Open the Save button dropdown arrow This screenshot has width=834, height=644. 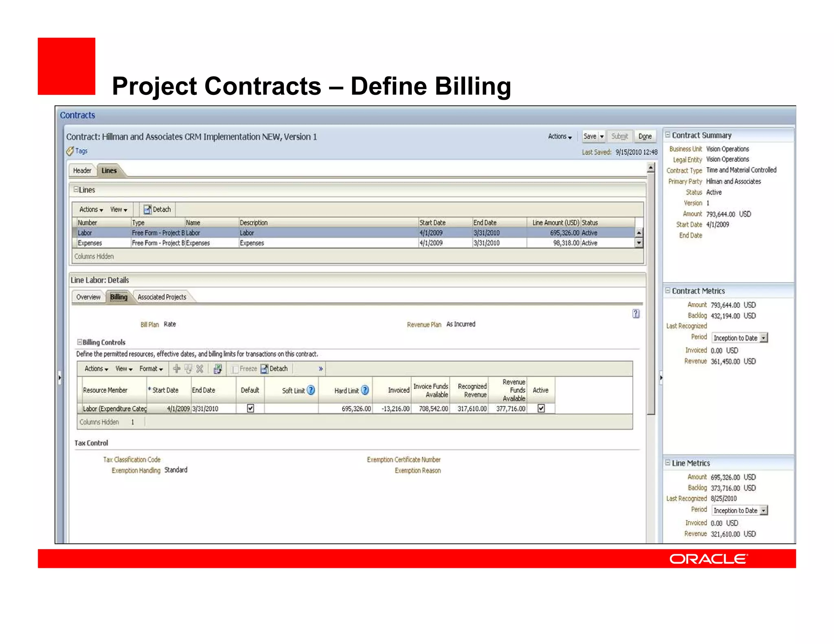click(x=601, y=136)
